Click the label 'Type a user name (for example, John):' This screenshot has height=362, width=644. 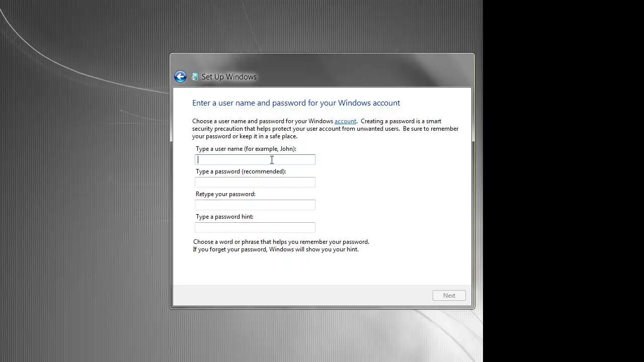coord(246,149)
